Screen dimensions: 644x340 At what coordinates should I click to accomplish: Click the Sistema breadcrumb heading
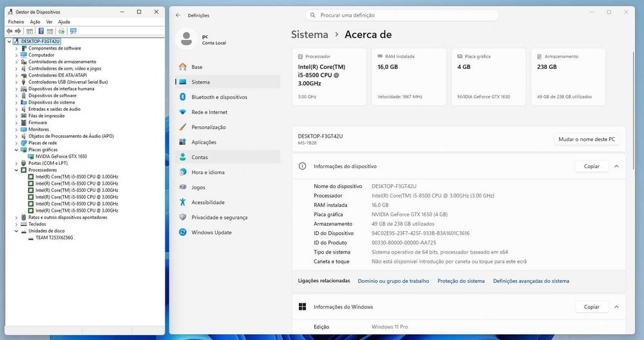310,35
